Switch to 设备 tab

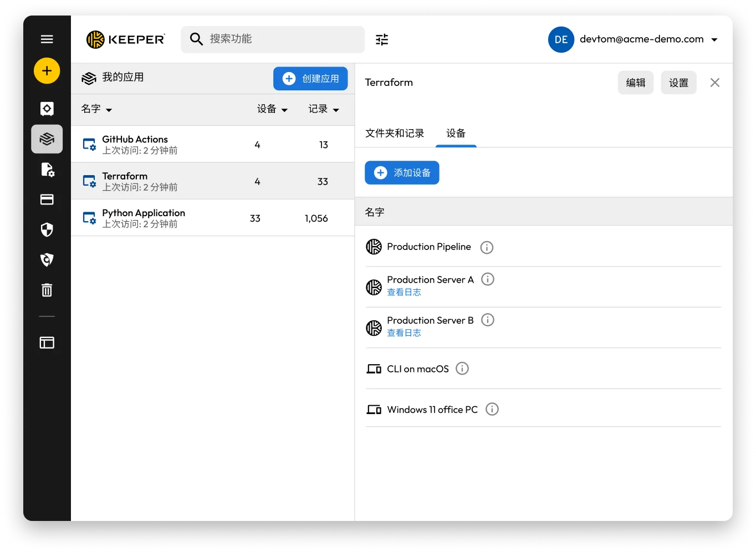point(456,133)
